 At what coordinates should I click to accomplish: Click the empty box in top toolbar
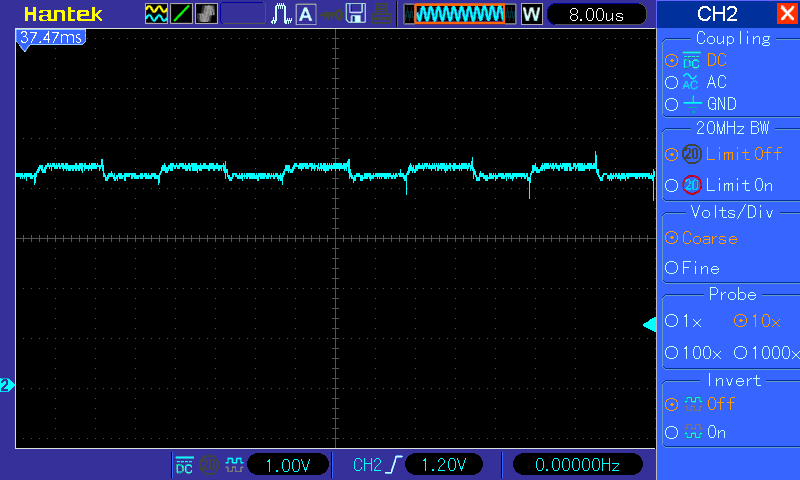point(243,14)
